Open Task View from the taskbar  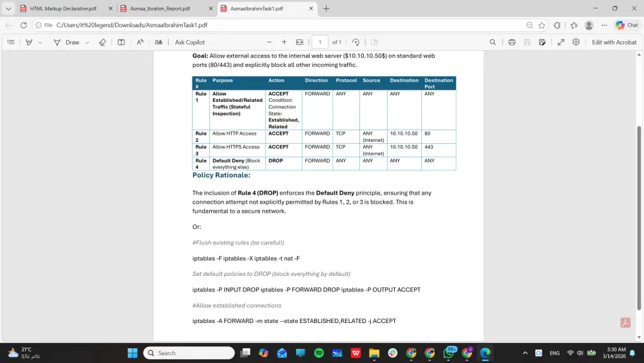coord(245,353)
